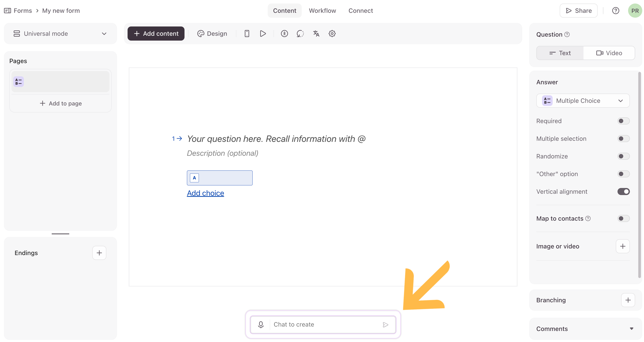Image resolution: width=644 pixels, height=342 pixels.
Task: Click the help question mark icon
Action: (x=616, y=11)
